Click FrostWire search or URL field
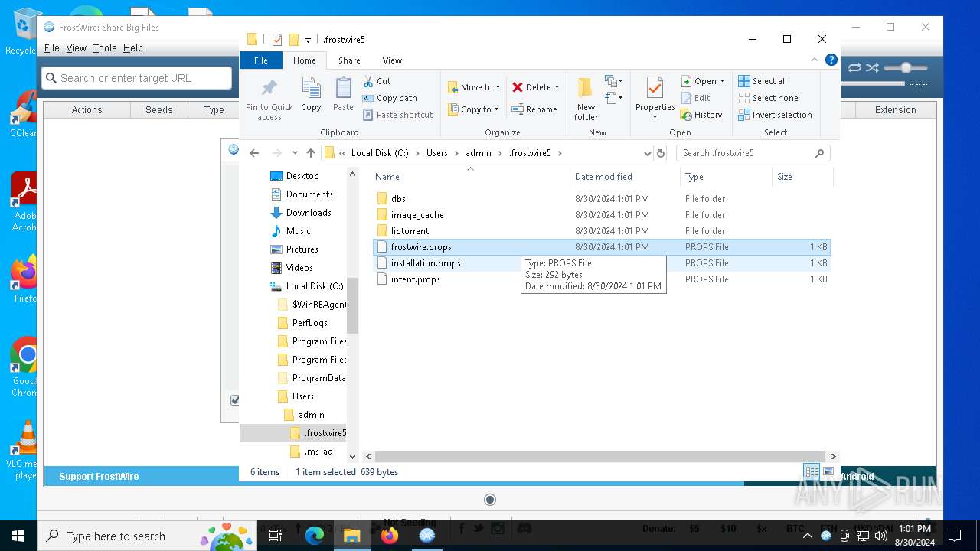The width and height of the screenshot is (980, 551). point(137,78)
